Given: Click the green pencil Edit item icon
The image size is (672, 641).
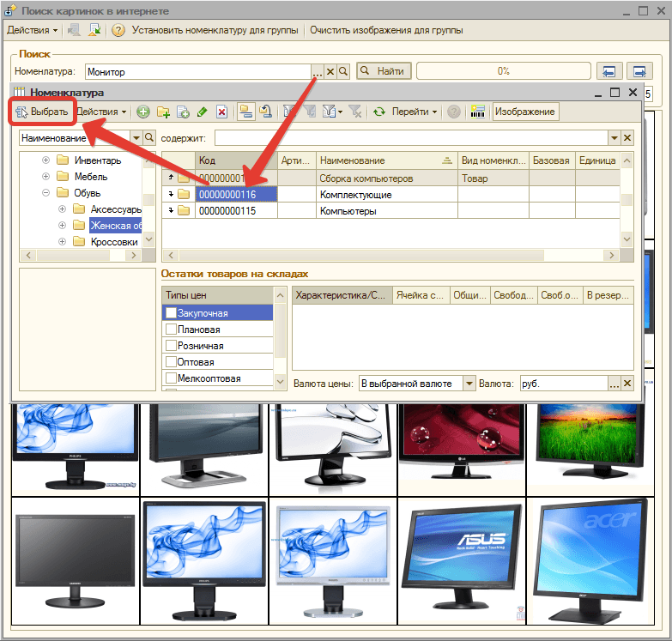Looking at the screenshot, I should 202,112.
